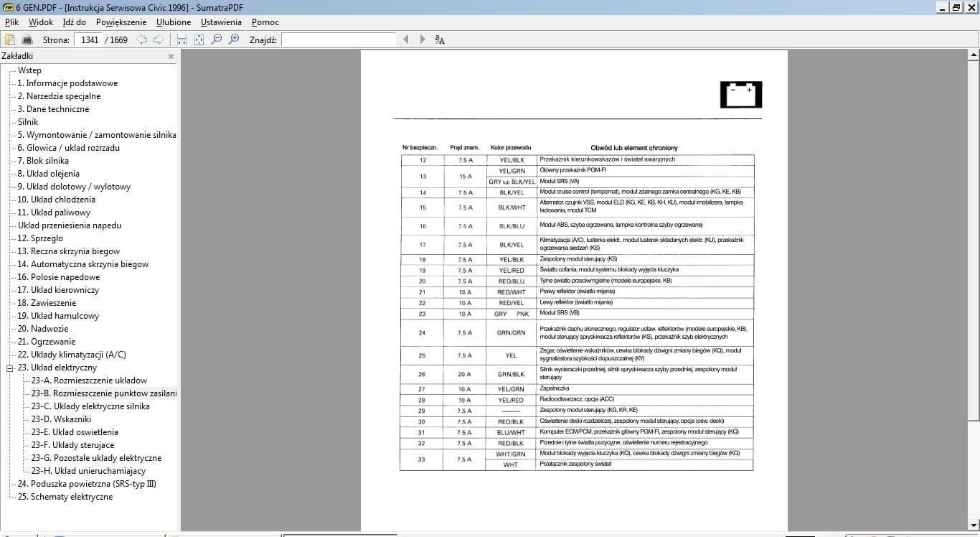Open the Plik menu
This screenshot has width=980, height=537.
click(11, 22)
